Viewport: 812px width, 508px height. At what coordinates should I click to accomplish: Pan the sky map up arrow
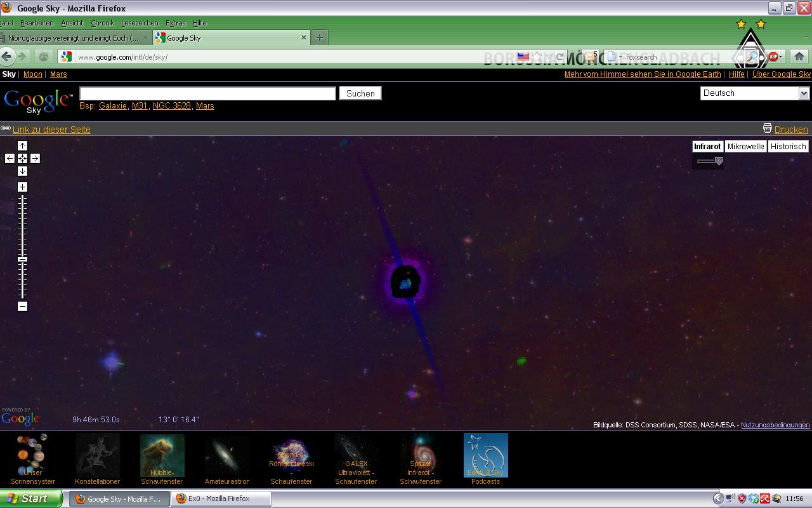(x=22, y=145)
